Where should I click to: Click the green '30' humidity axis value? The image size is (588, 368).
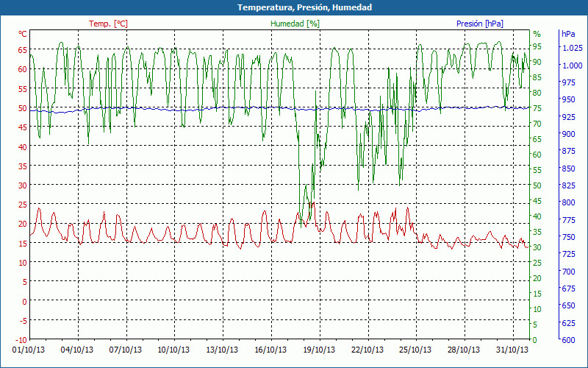click(x=537, y=247)
